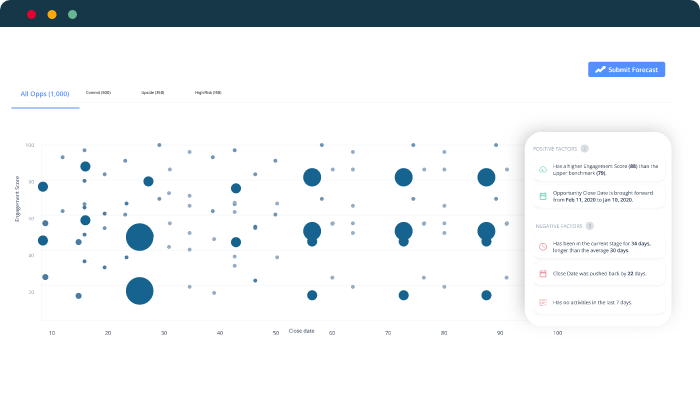The height and width of the screenshot is (400, 700).
Task: Click the red note icon for no activities
Action: [542, 301]
